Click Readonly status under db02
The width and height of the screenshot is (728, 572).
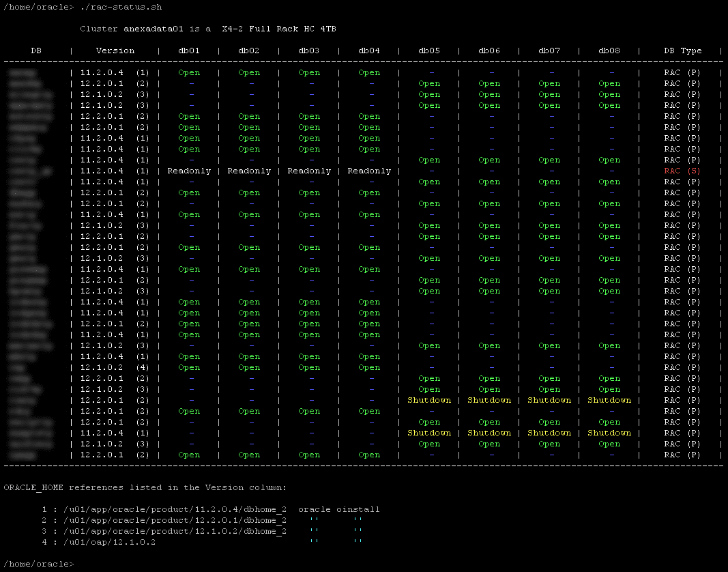(x=249, y=171)
